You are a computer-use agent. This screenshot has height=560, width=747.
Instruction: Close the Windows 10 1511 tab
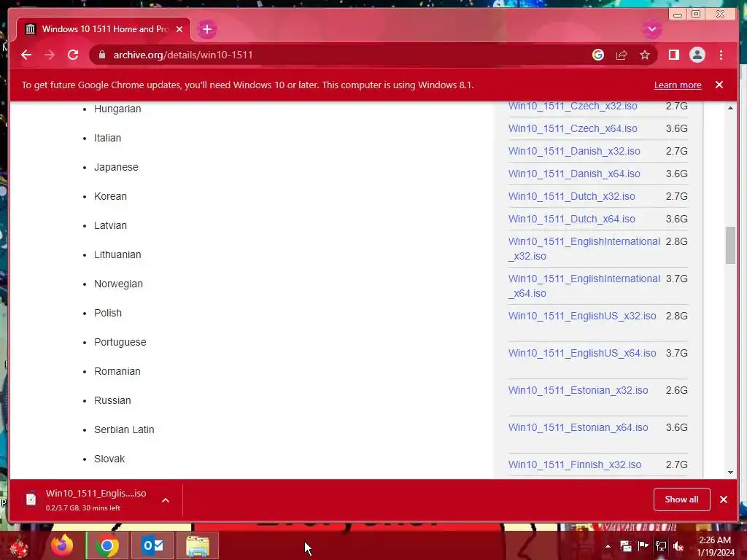click(x=179, y=29)
